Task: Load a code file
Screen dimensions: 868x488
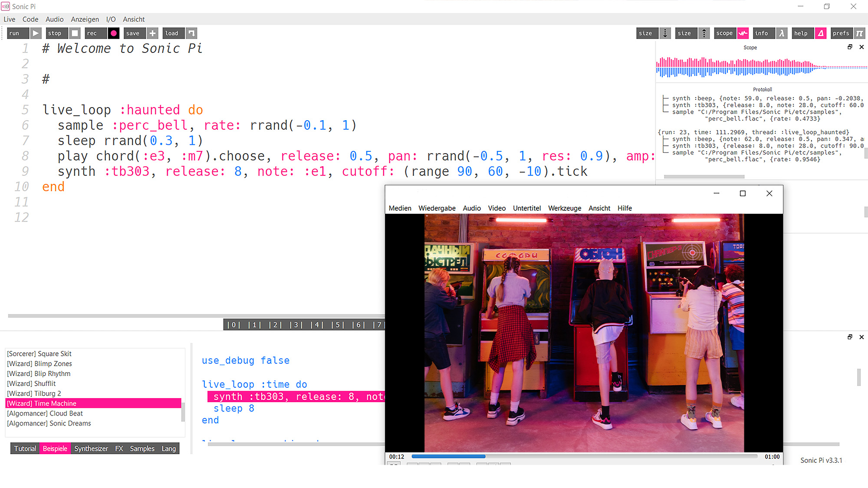Action: [172, 33]
